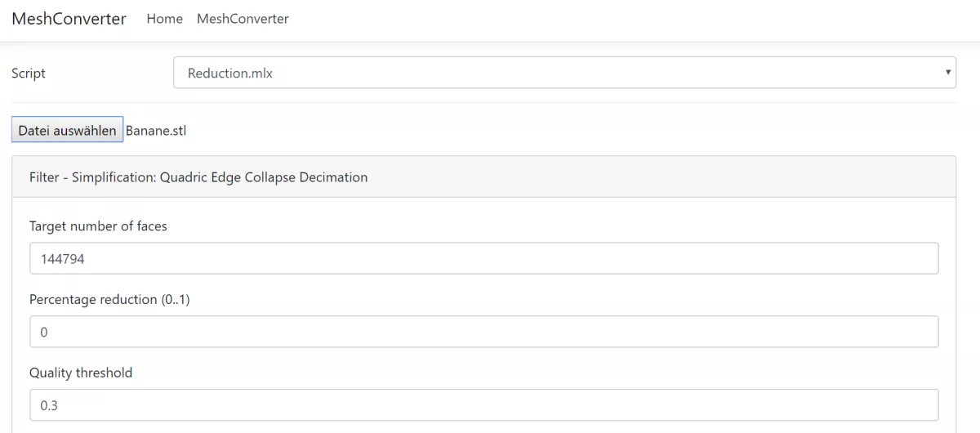Click the 144794 value text
This screenshot has height=433, width=980.
click(x=63, y=259)
